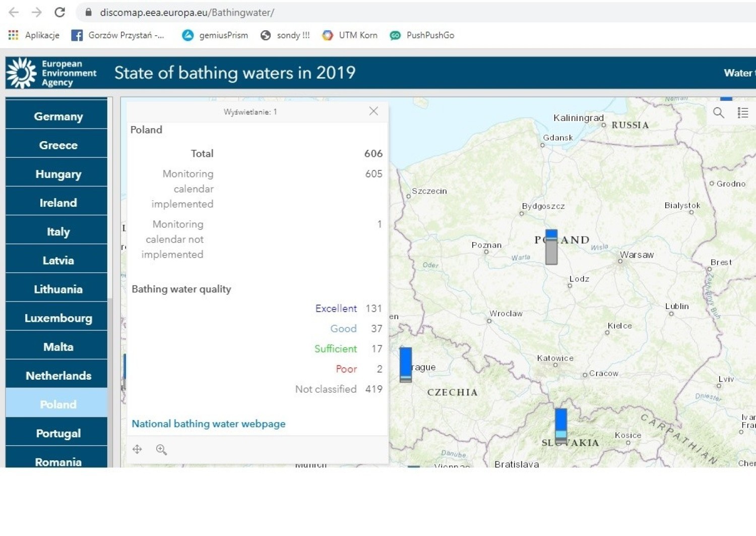This screenshot has height=536, width=756.
Task: Click the Czechia bar chart marker on map
Action: (406, 365)
